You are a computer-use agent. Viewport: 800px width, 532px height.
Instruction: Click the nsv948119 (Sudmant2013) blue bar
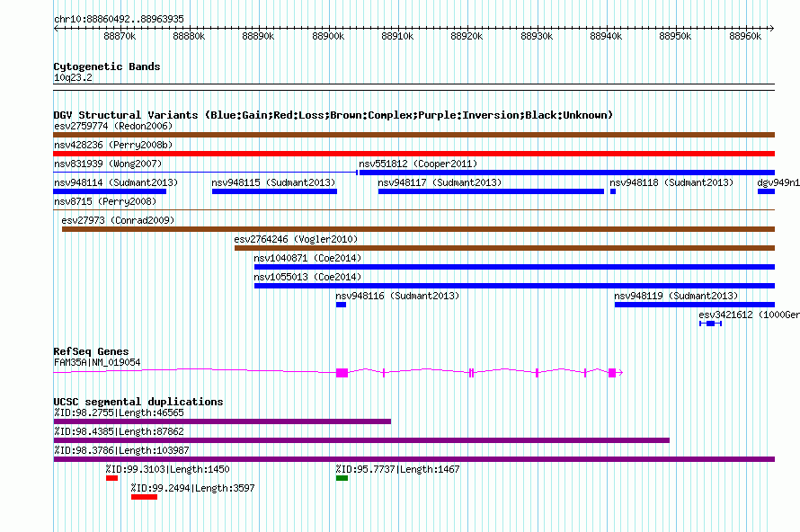click(x=695, y=305)
